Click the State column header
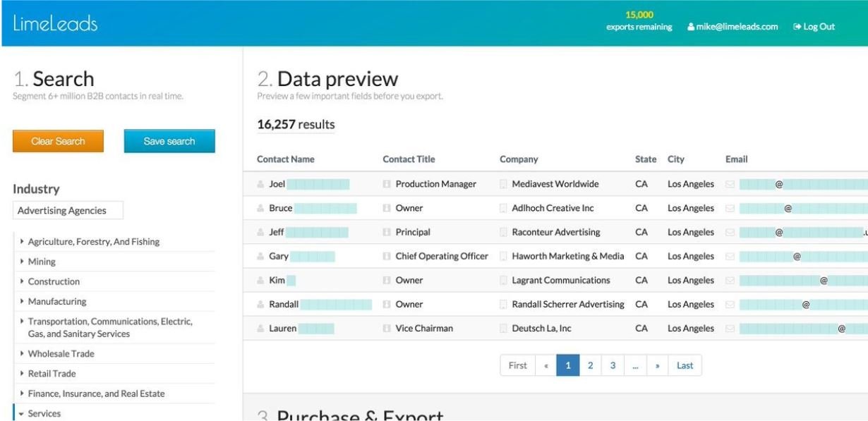The width and height of the screenshot is (868, 421). coord(646,159)
